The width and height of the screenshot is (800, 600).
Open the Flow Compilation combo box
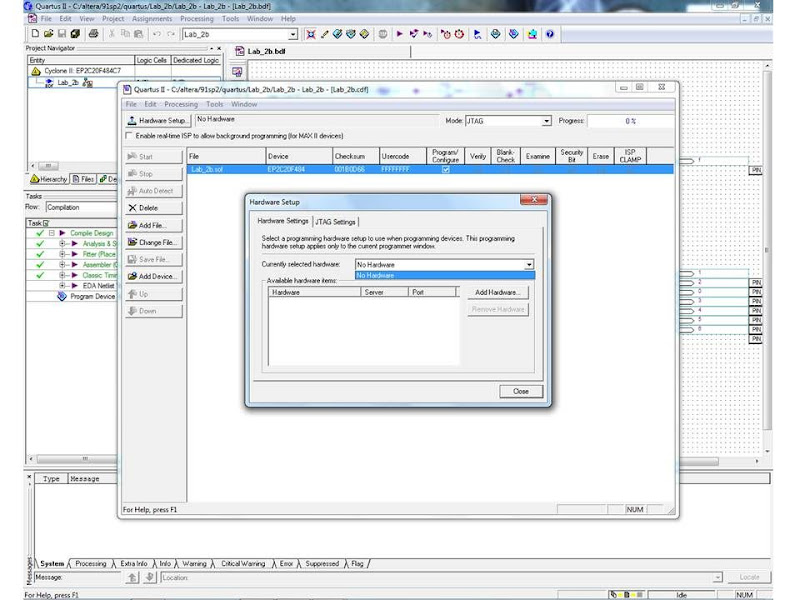click(x=81, y=207)
